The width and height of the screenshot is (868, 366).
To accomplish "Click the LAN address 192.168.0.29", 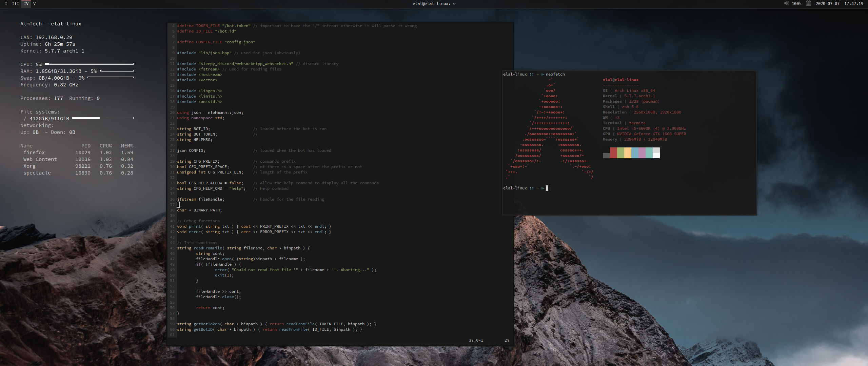I will [x=54, y=37].
